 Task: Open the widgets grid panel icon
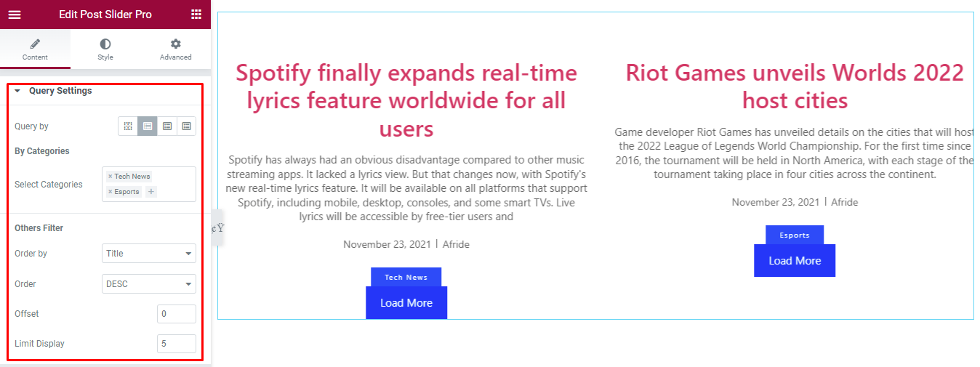pos(196,15)
